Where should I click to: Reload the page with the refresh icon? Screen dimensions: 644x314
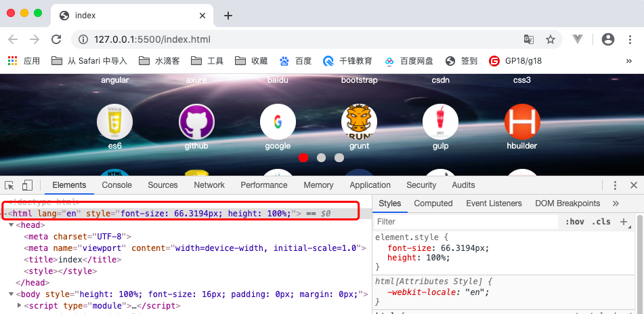pos(56,39)
